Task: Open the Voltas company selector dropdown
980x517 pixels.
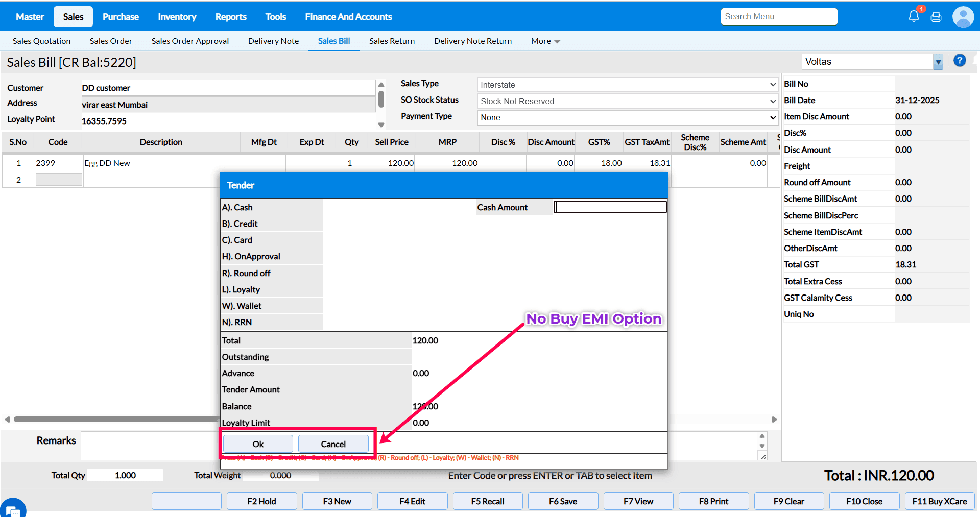Action: pyautogui.click(x=938, y=62)
